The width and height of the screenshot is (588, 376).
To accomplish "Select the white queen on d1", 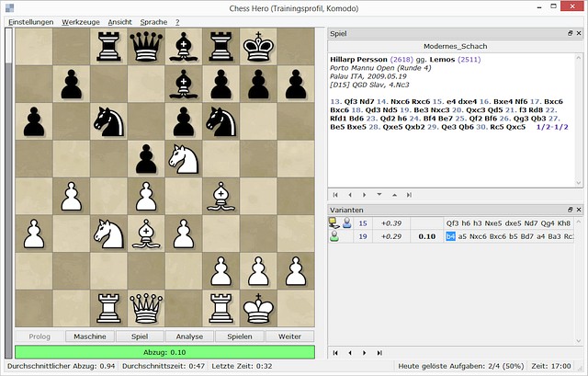I will click(146, 309).
